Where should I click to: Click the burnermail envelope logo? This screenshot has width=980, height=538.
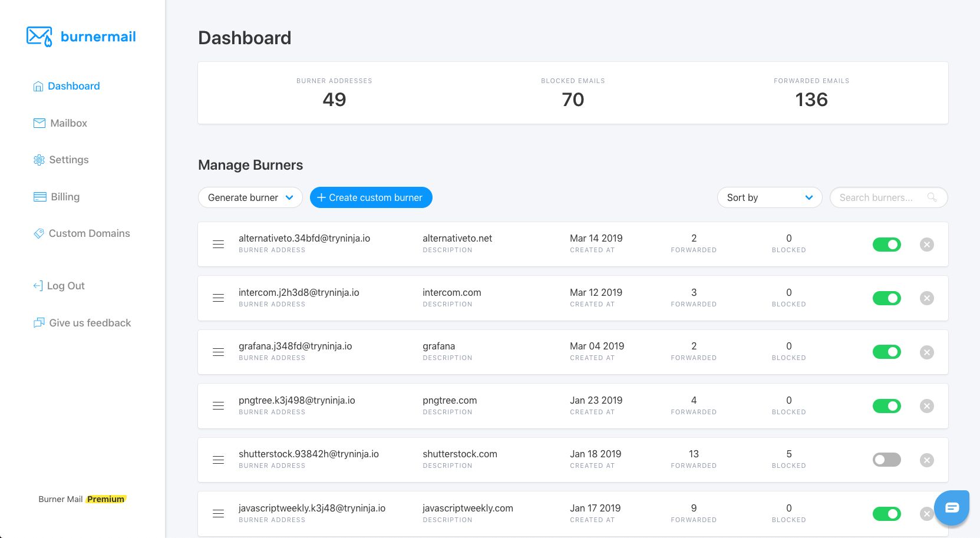(x=39, y=37)
